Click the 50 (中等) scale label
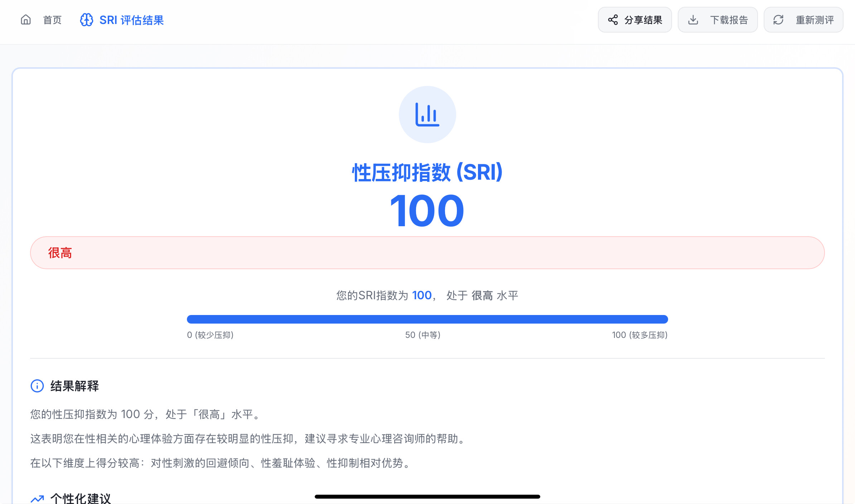 pos(423,335)
